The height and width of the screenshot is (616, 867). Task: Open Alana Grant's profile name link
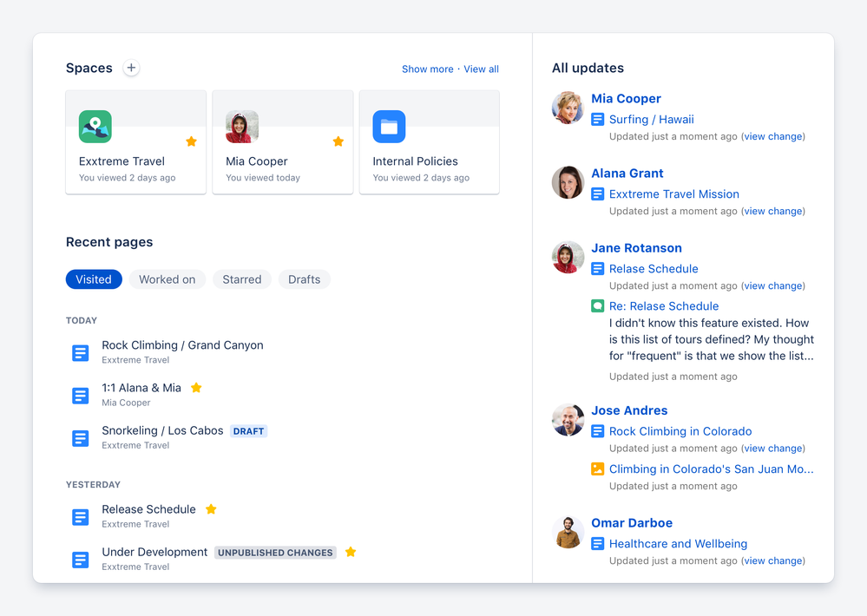click(627, 173)
